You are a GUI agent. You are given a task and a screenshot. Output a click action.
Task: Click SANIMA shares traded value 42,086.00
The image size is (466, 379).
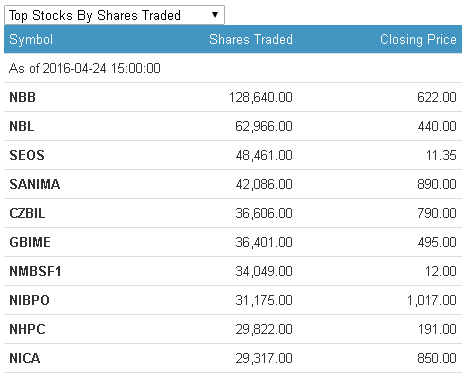click(x=264, y=184)
